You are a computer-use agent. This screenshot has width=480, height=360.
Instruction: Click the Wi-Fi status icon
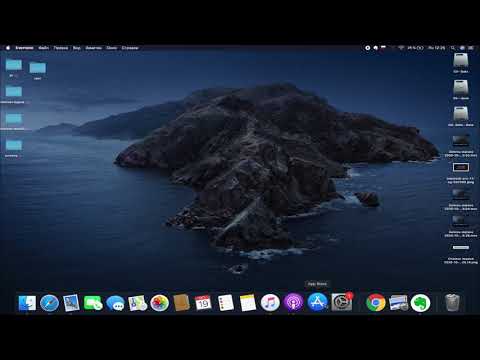tap(401, 48)
